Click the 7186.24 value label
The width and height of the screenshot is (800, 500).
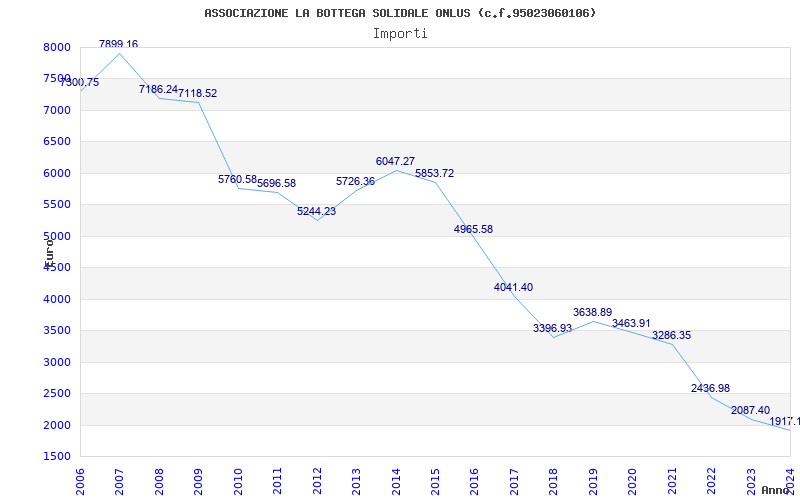pos(158,90)
